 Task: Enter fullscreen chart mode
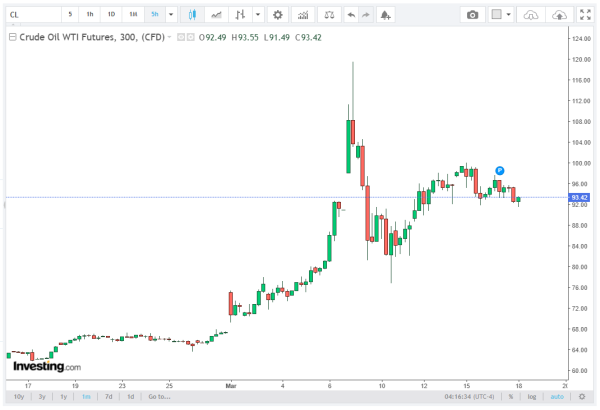pyautogui.click(x=585, y=15)
